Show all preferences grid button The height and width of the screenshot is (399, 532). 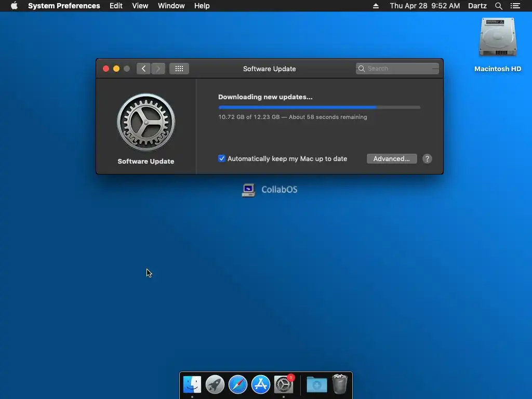coord(179,69)
